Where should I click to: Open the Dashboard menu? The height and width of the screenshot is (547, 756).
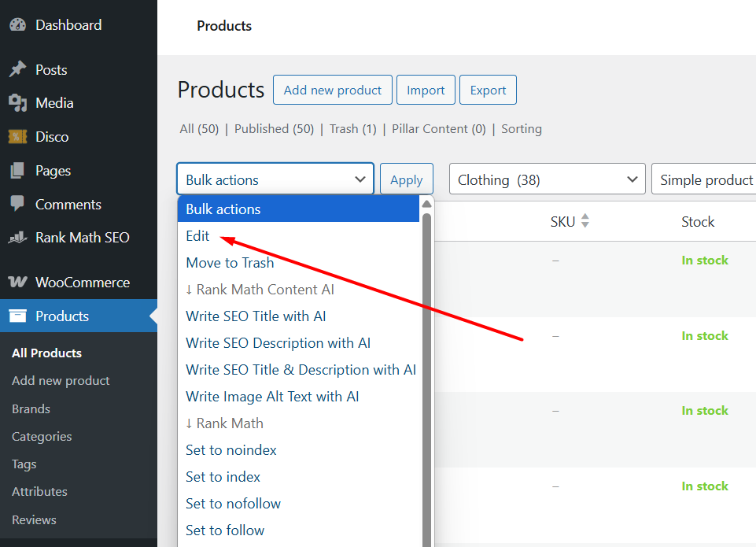click(68, 25)
